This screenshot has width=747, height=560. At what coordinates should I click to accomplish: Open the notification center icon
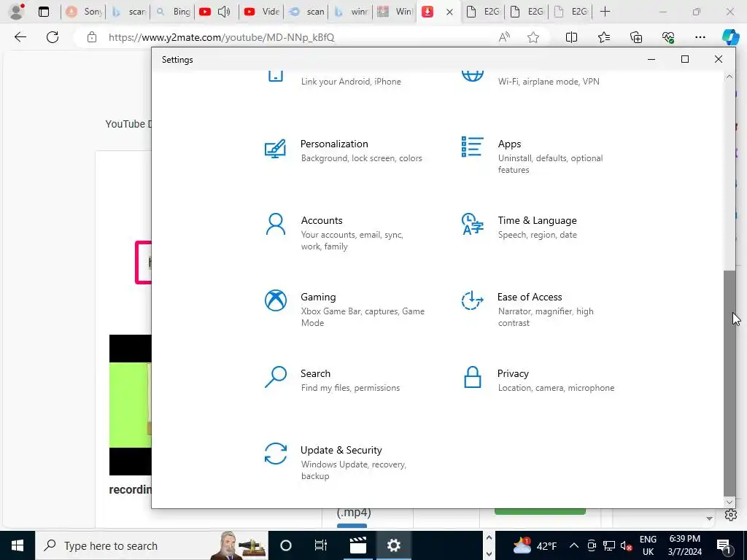click(724, 545)
